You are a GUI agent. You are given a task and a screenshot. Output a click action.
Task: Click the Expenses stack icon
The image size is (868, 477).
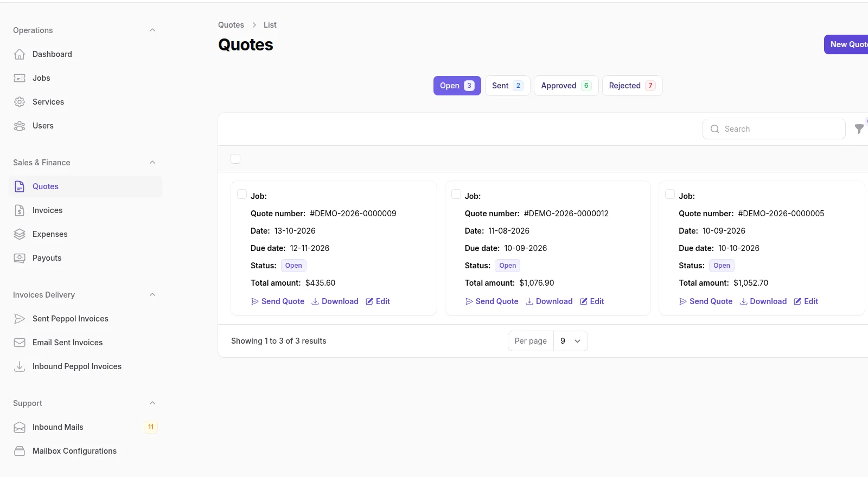click(20, 234)
